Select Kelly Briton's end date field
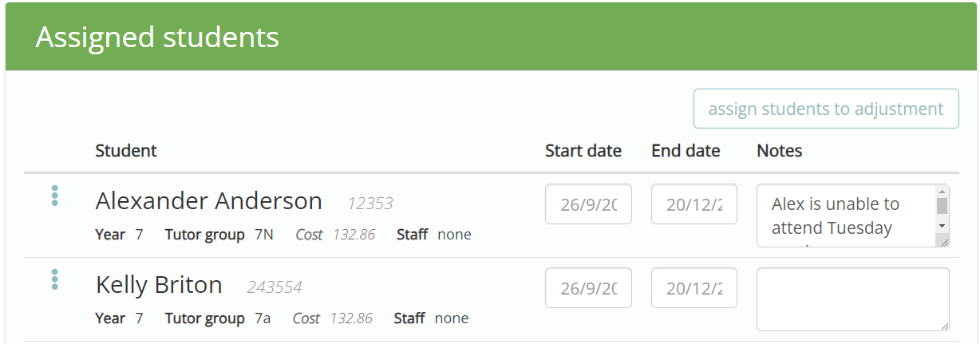 coord(694,288)
